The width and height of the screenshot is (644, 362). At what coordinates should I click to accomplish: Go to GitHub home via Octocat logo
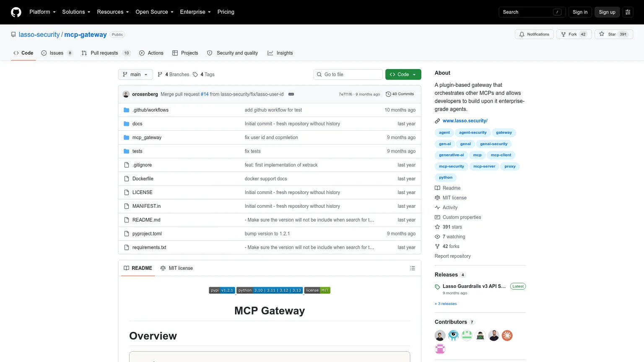(x=16, y=12)
